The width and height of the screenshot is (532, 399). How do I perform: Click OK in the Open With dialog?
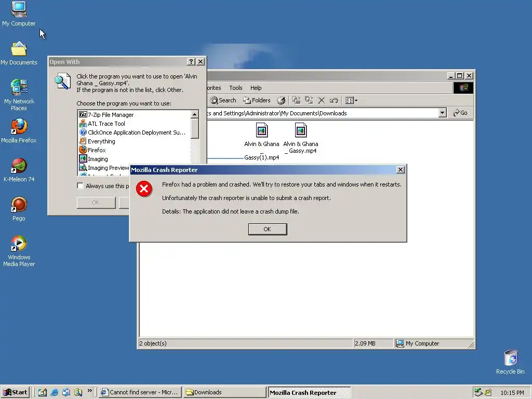point(96,203)
